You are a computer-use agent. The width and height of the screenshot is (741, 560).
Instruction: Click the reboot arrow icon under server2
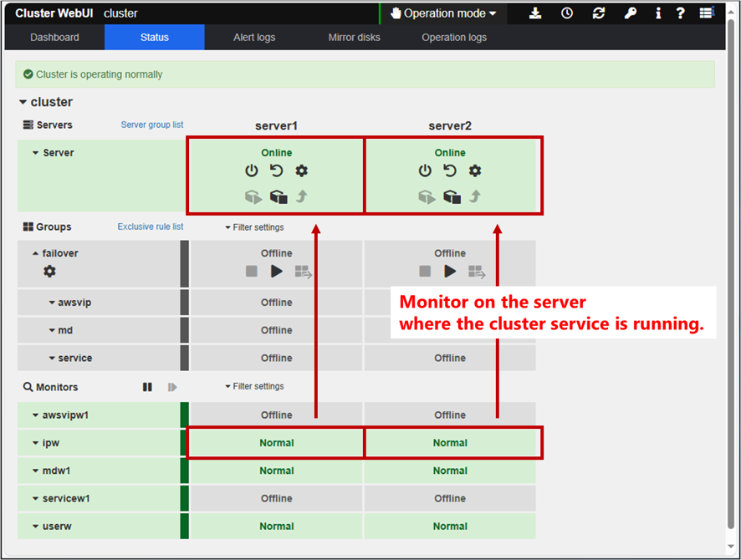pos(450,171)
